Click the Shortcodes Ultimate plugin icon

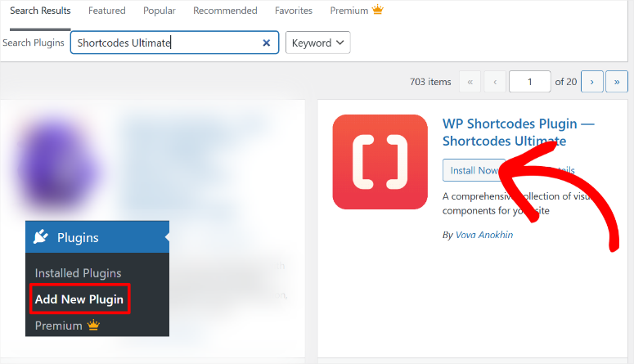click(x=380, y=162)
